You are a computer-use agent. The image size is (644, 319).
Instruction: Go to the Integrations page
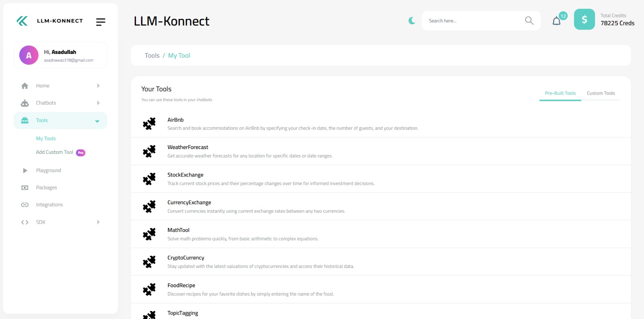(x=49, y=205)
